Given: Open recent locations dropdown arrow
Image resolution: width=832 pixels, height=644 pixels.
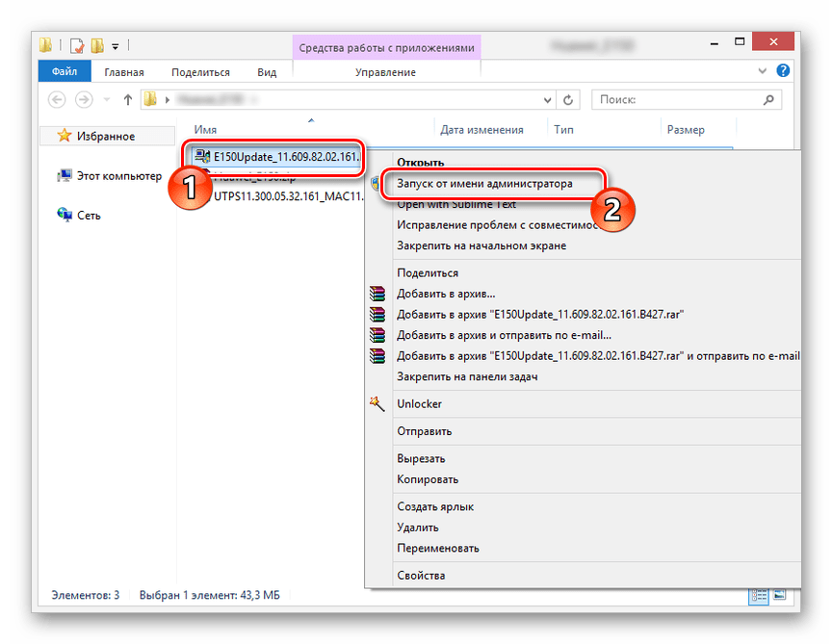Looking at the screenshot, I should 107,100.
